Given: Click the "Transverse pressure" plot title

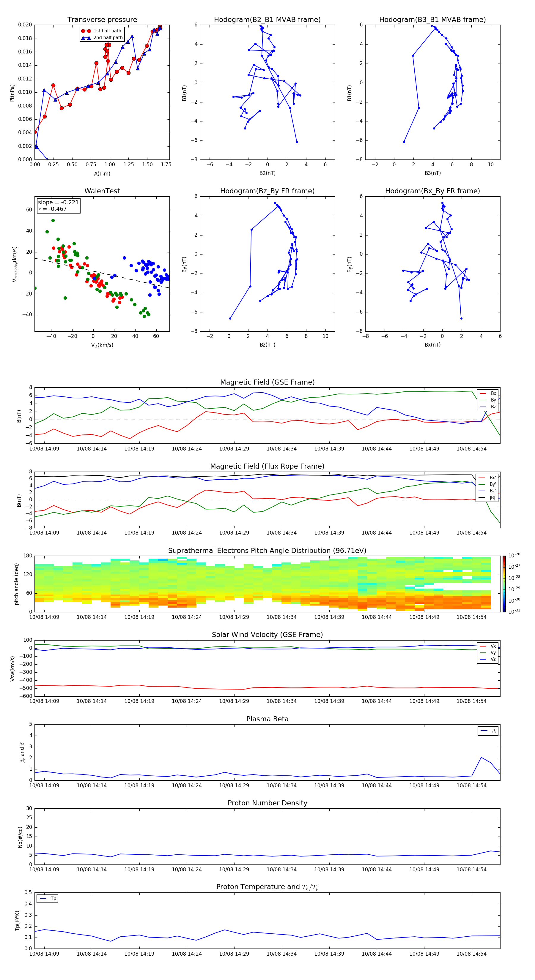Looking at the screenshot, I should [102, 19].
